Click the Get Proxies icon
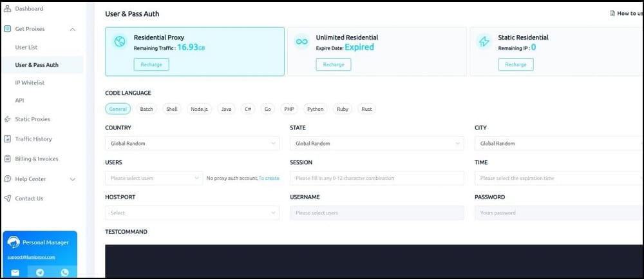This screenshot has height=279, width=644. click(x=7, y=29)
